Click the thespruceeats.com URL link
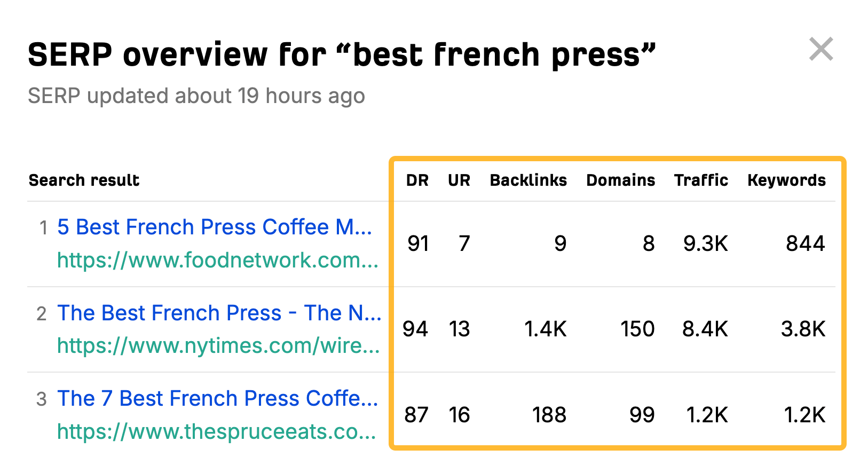 click(x=216, y=431)
